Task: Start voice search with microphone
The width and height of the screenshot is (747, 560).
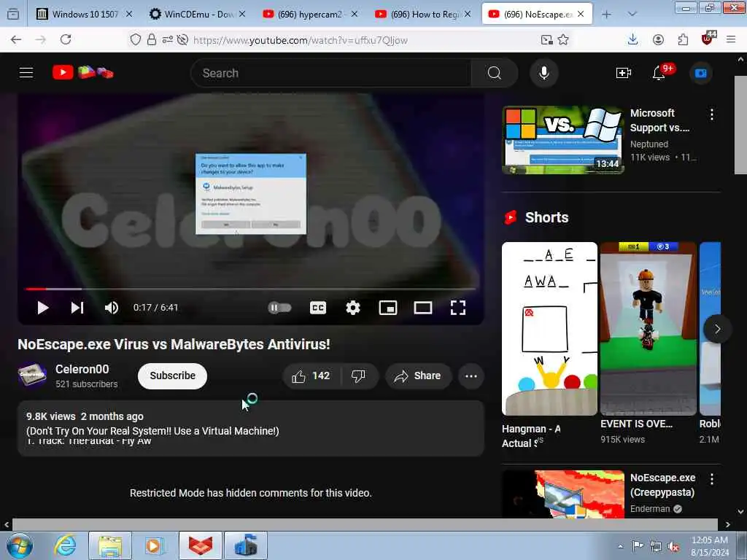Action: click(x=543, y=73)
